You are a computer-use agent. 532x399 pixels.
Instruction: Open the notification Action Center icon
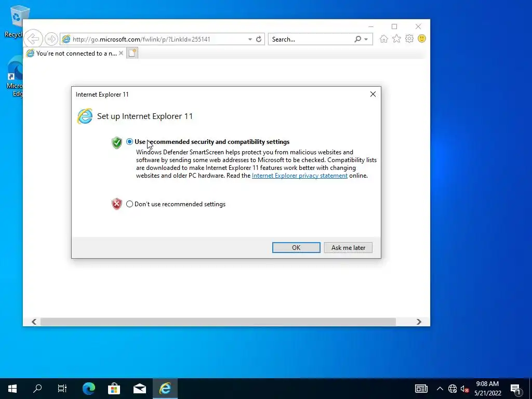tap(516, 389)
